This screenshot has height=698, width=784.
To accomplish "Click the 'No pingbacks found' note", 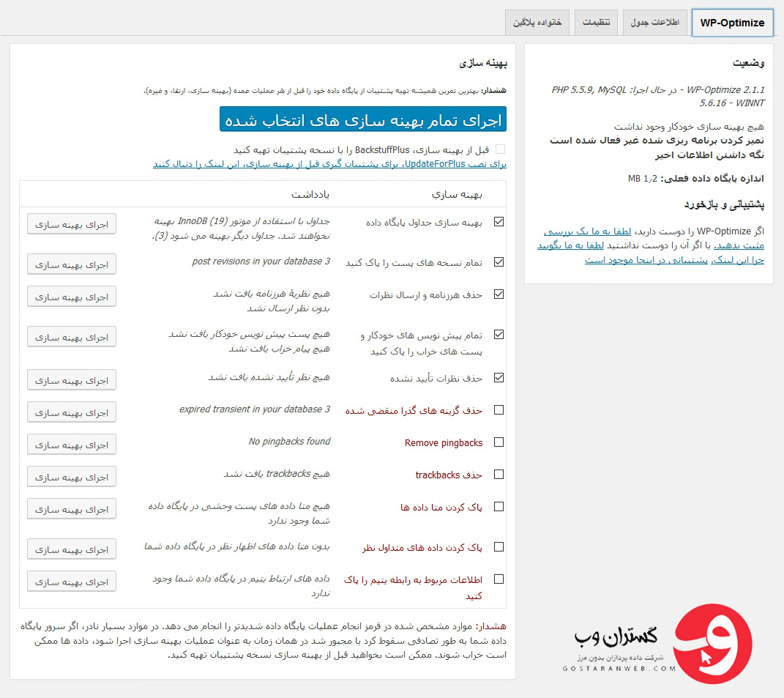I will click(289, 442).
